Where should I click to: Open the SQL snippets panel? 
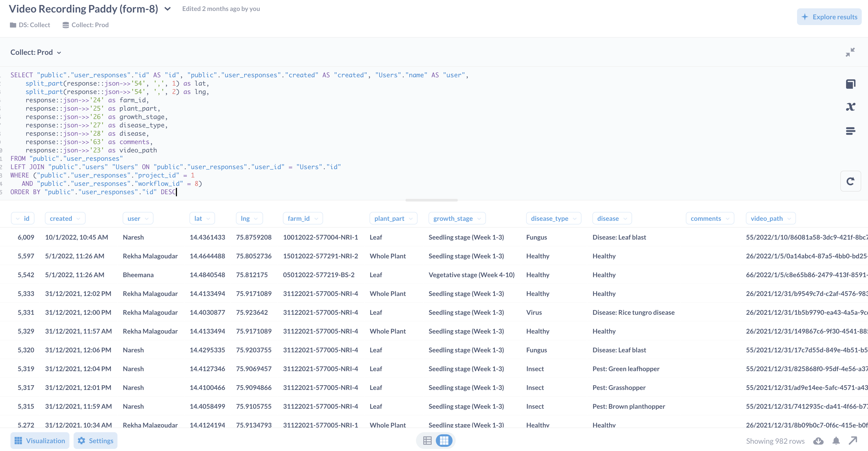851,131
